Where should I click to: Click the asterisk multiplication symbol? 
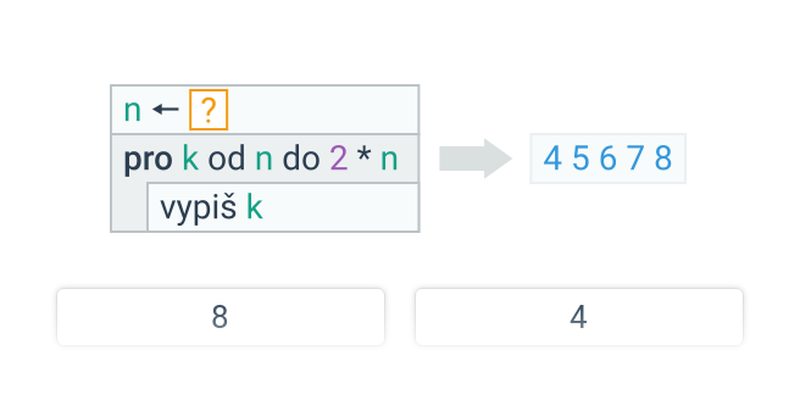pos(364,156)
